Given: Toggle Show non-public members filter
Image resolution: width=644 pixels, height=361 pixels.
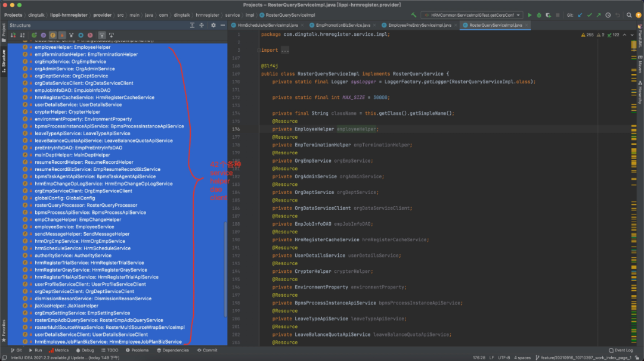Looking at the screenshot, I should (62, 35).
